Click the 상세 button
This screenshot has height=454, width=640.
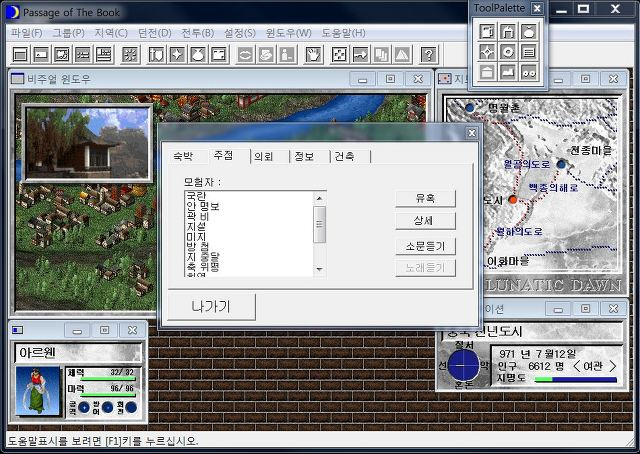coord(425,221)
